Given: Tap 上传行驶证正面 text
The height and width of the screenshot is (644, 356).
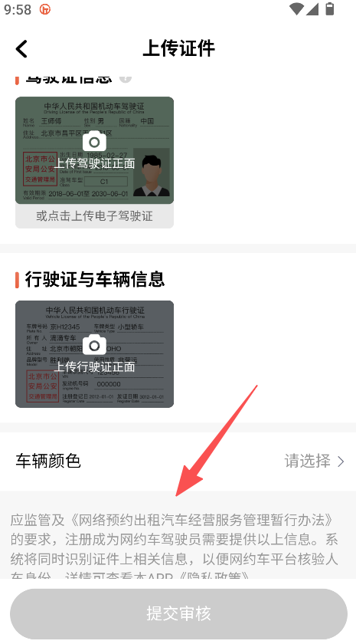Looking at the screenshot, I should click(94, 366).
